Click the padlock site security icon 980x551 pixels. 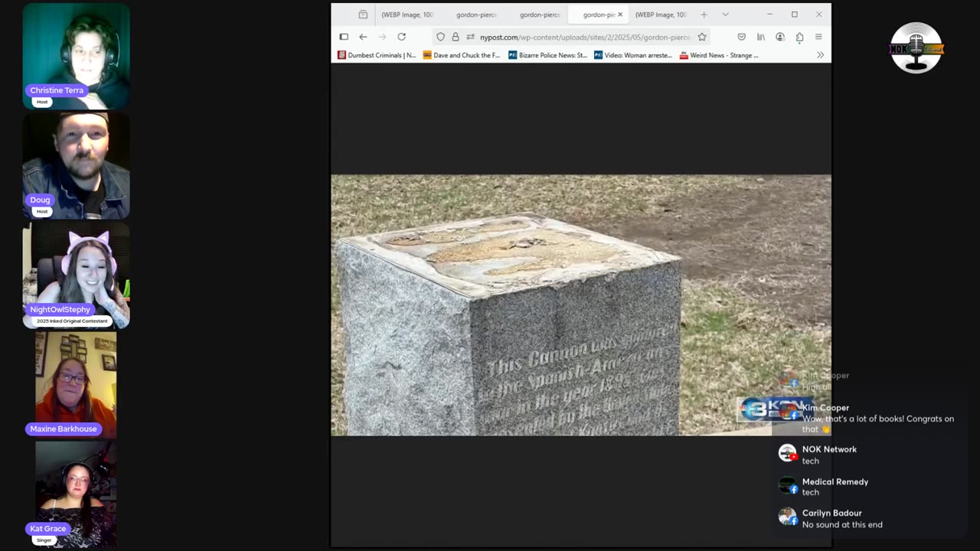coord(456,37)
